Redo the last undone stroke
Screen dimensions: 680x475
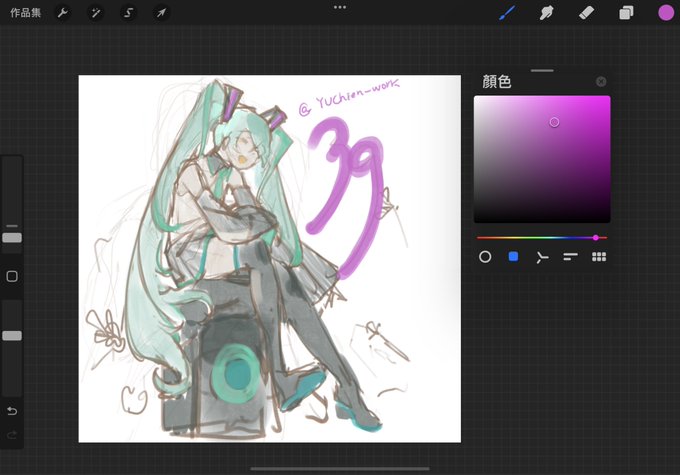click(x=12, y=434)
